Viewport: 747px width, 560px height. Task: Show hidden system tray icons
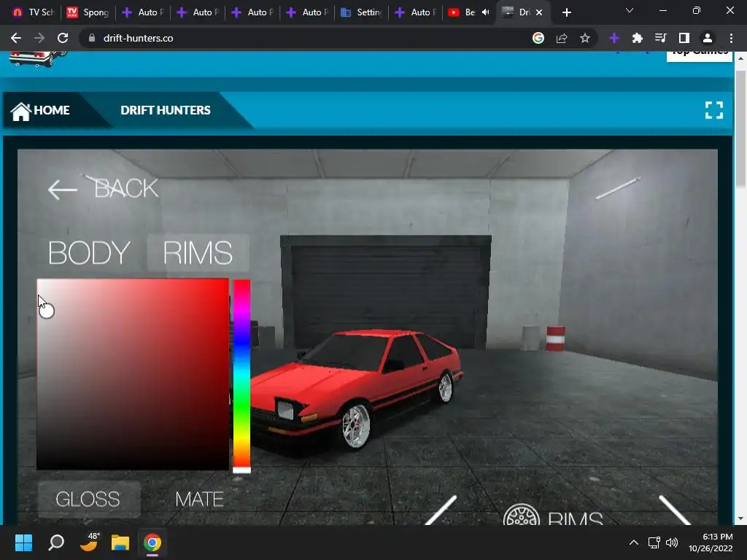(634, 542)
